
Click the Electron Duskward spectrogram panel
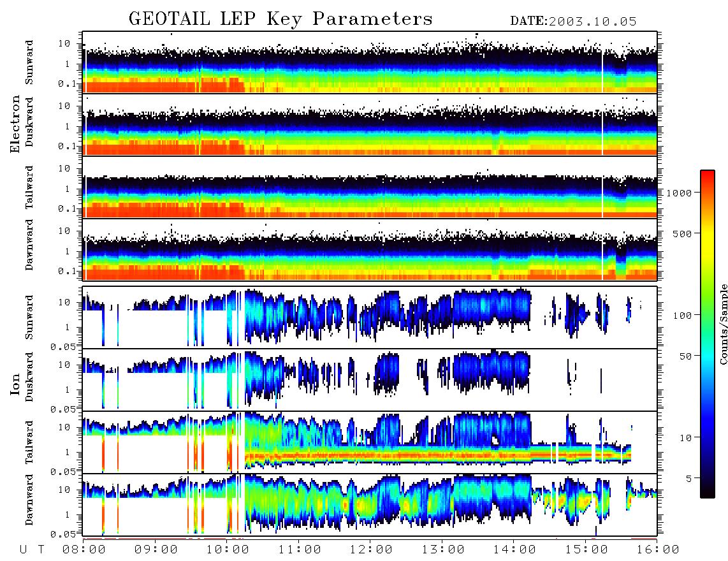click(x=370, y=124)
